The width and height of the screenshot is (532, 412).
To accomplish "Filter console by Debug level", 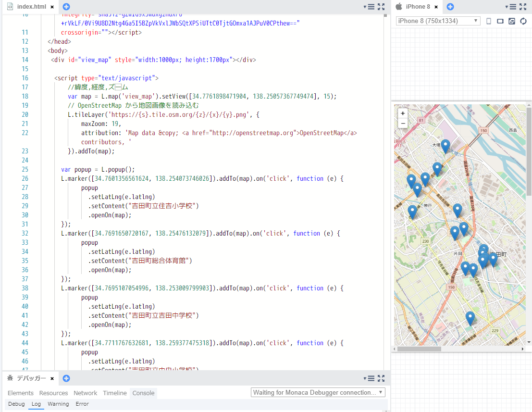I will [x=16, y=404].
